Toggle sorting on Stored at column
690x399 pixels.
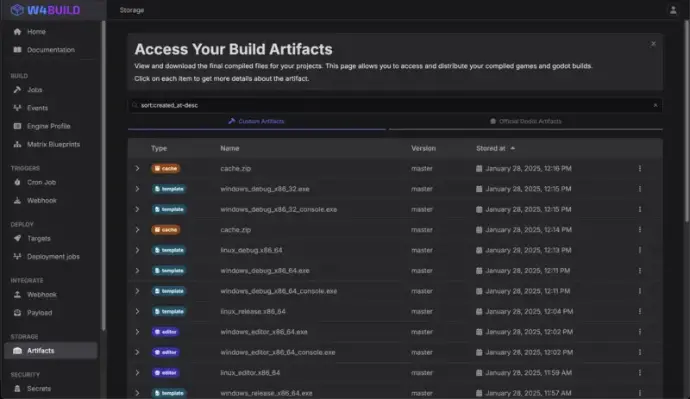coord(495,148)
